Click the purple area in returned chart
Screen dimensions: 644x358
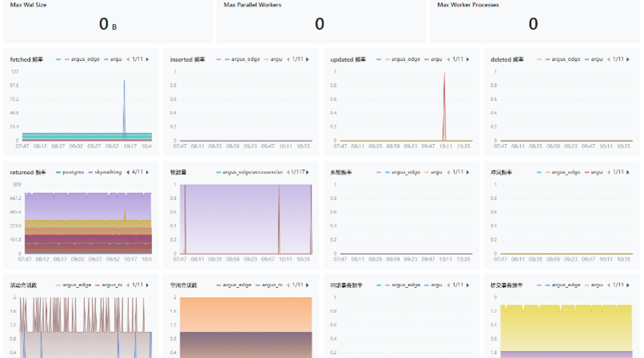point(88,207)
